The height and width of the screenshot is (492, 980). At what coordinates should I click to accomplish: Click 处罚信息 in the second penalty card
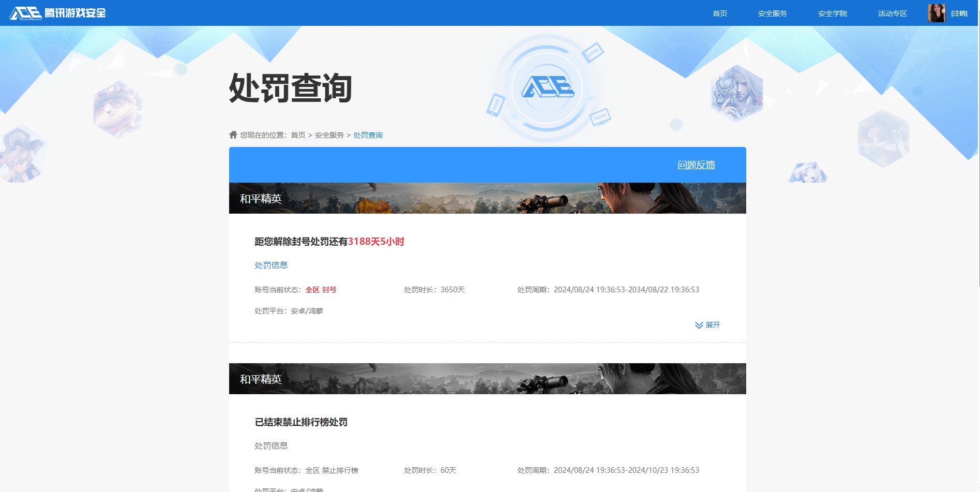[271, 445]
